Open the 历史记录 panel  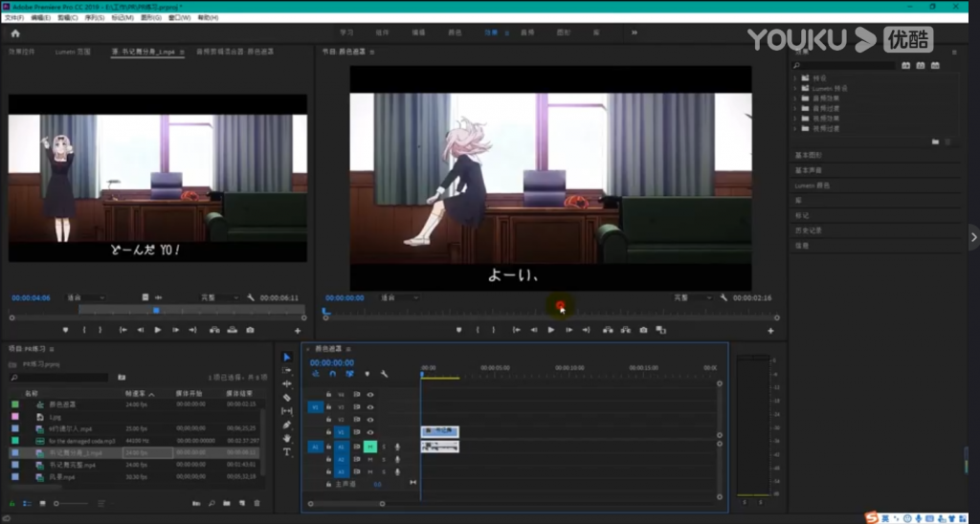click(808, 230)
